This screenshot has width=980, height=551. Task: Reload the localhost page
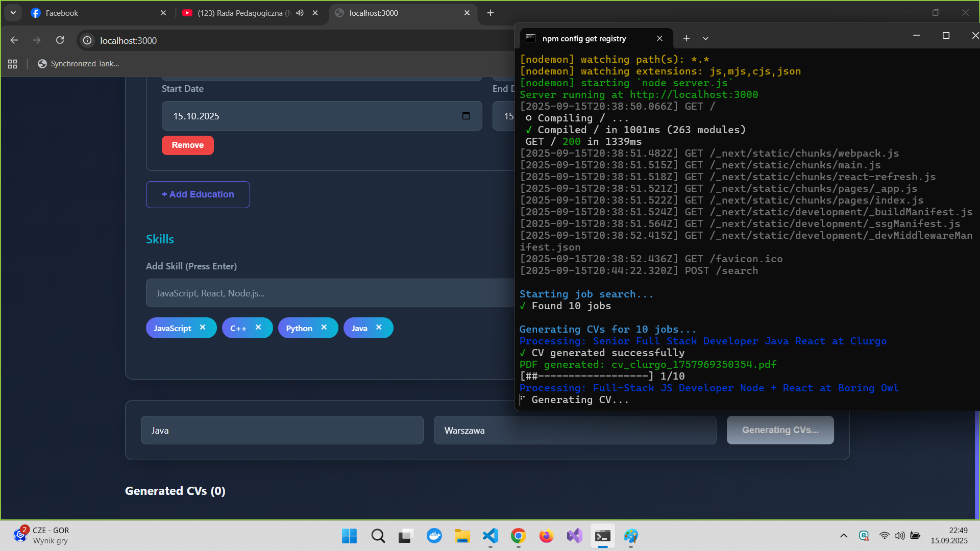(x=60, y=40)
